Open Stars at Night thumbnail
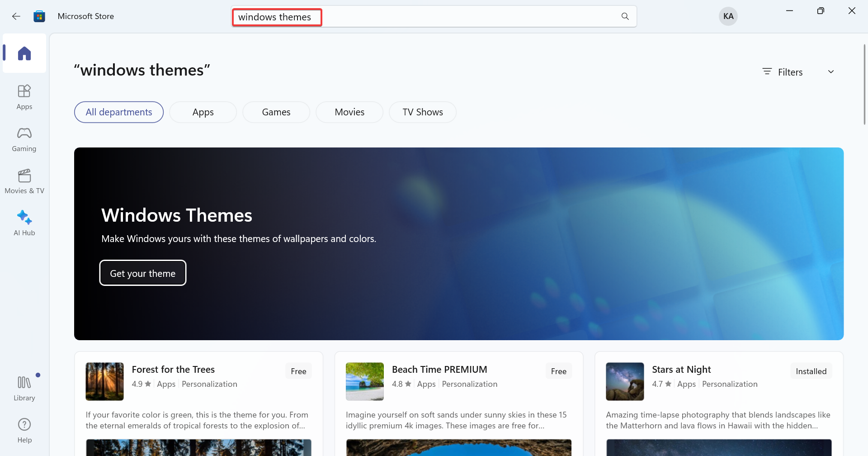The image size is (868, 456). (x=625, y=381)
